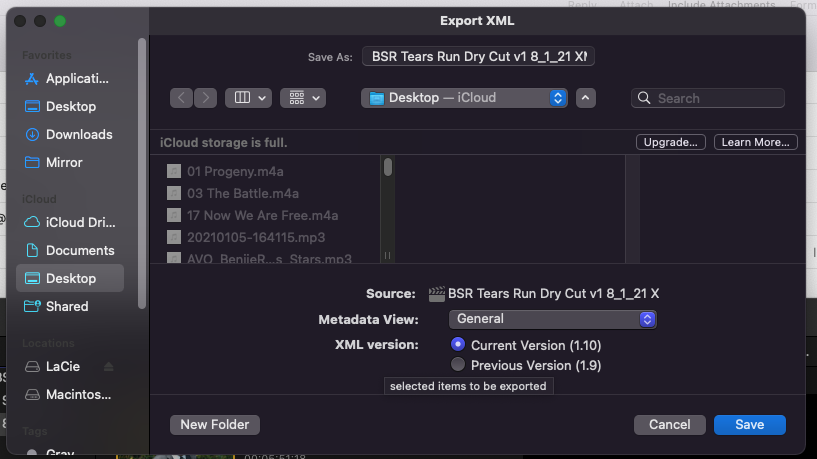Click Save to export the XML
817x459 pixels.
tap(749, 425)
